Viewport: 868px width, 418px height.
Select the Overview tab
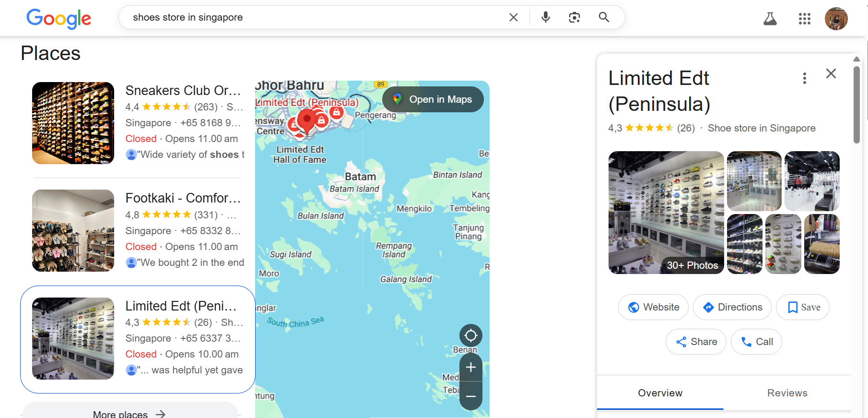660,393
